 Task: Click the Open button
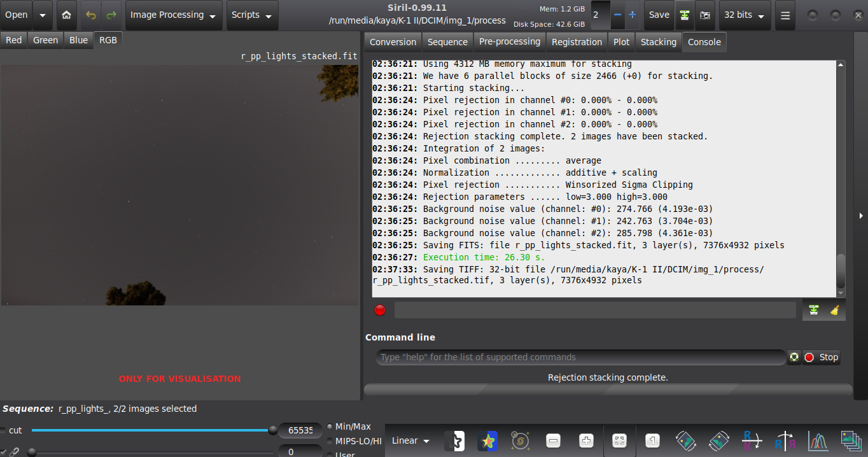(17, 15)
